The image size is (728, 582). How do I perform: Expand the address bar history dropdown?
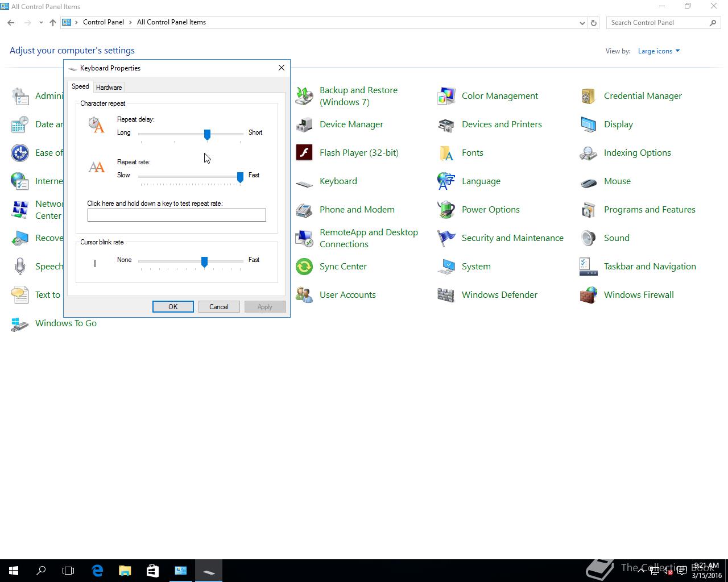click(582, 23)
